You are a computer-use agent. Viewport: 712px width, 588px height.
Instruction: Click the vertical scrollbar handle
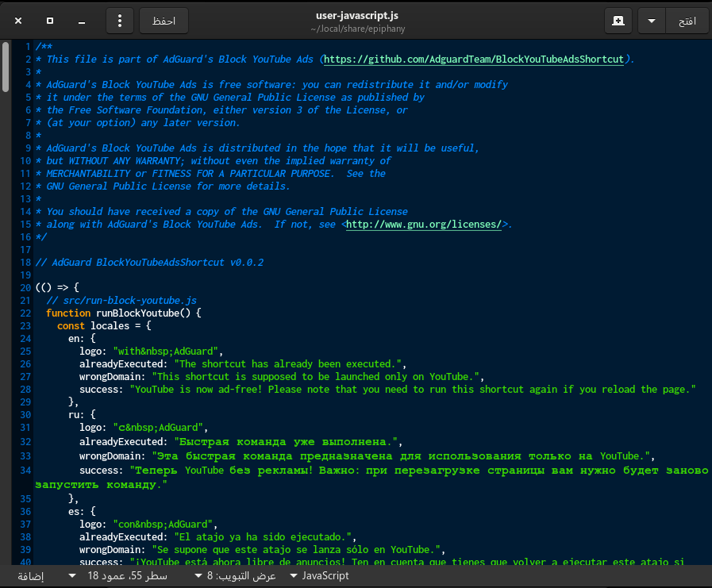(x=6, y=67)
